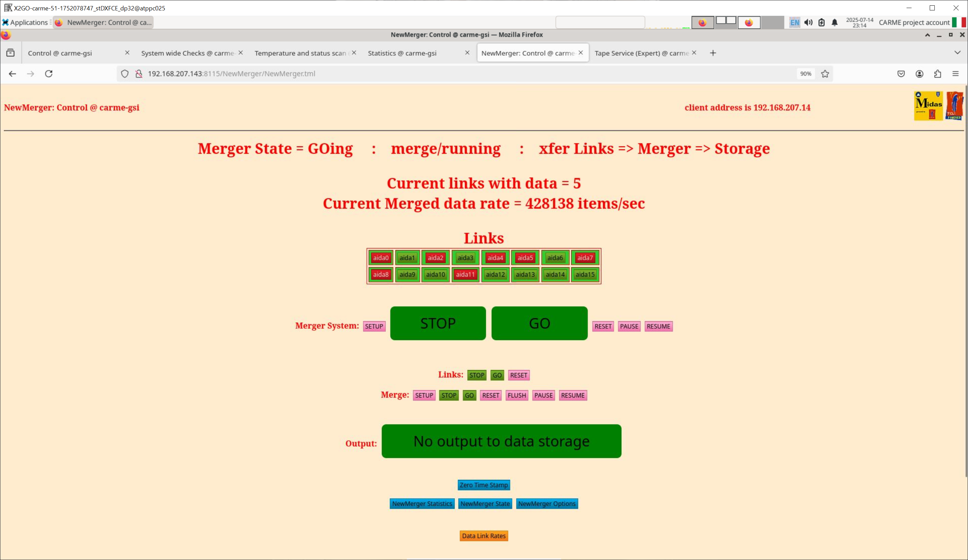Open the Firefox extensions puzzle icon
Screen dimensions: 968x560
pyautogui.click(x=937, y=74)
